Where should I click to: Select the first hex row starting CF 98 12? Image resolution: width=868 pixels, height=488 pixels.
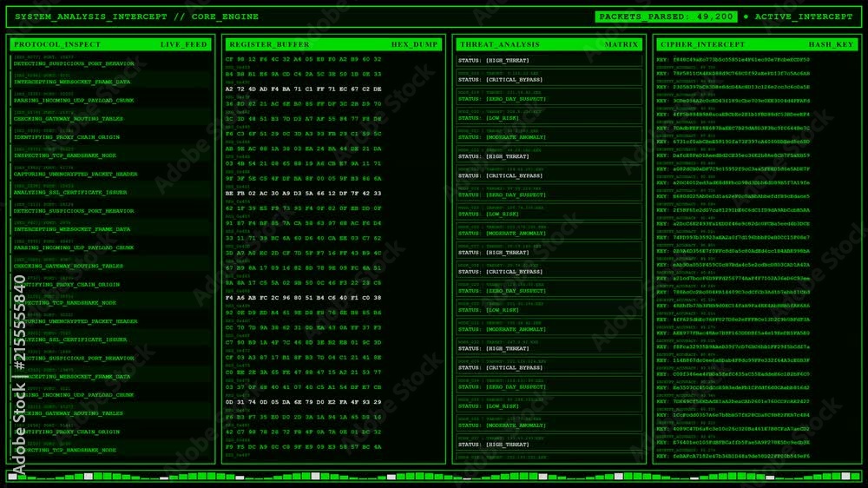[303, 59]
